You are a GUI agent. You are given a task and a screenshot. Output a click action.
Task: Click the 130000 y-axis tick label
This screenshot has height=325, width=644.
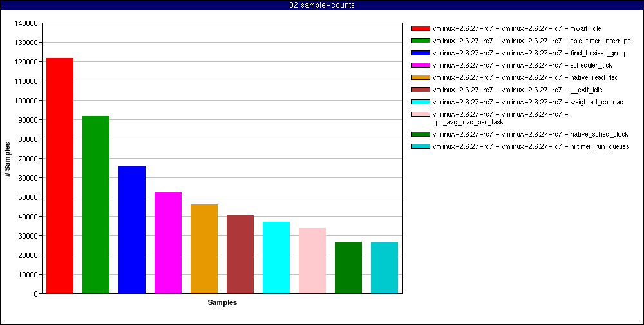click(x=26, y=43)
